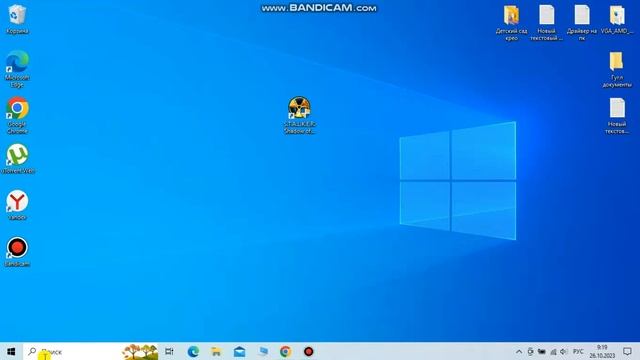Select the "Драйвер на пк" file

[582, 23]
